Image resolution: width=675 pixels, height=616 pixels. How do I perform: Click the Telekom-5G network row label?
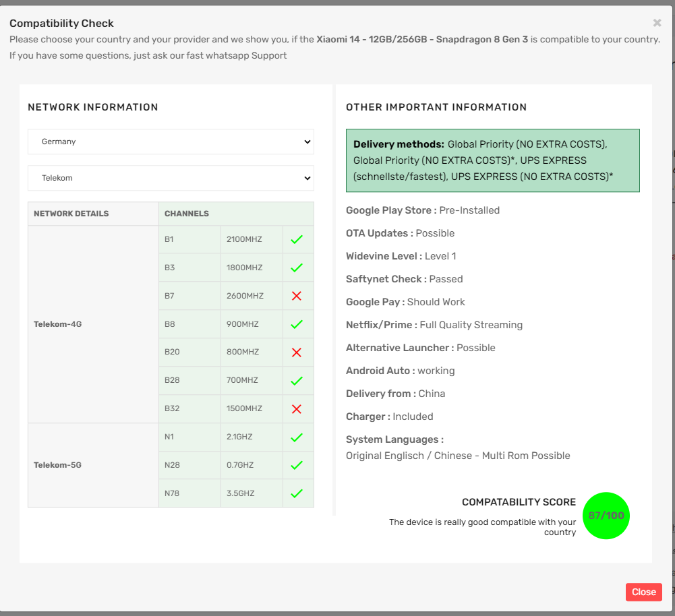click(58, 465)
